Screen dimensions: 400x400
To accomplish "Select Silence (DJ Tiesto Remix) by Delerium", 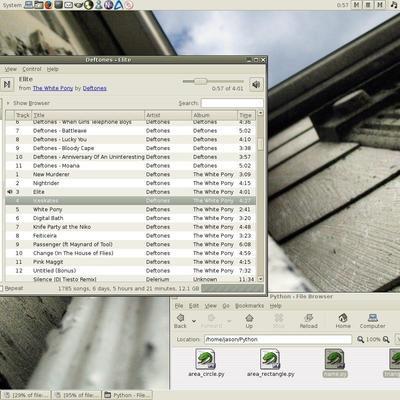I will (131, 279).
